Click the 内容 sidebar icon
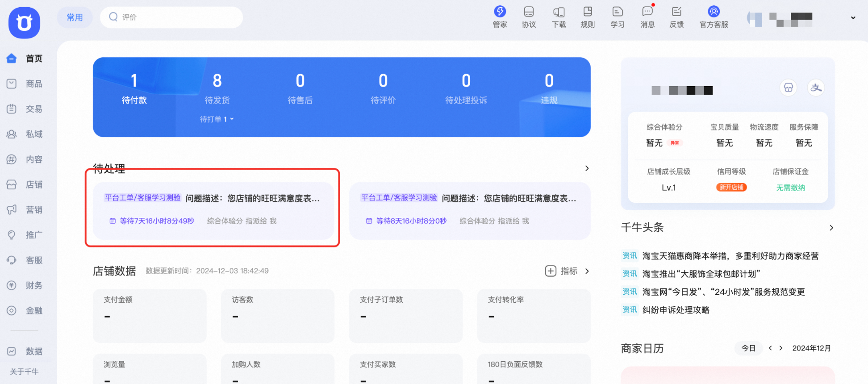The image size is (868, 384). click(x=12, y=159)
